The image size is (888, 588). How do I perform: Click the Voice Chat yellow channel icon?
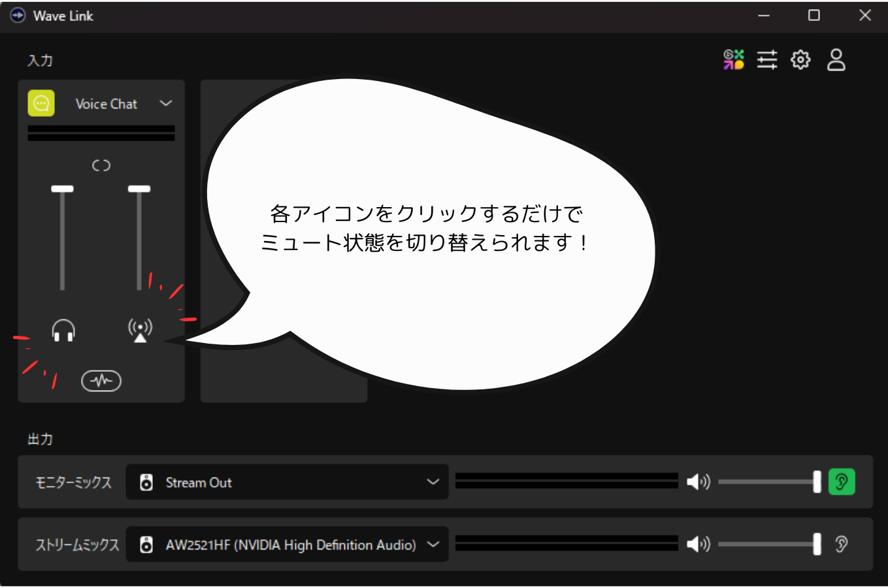tap(41, 103)
